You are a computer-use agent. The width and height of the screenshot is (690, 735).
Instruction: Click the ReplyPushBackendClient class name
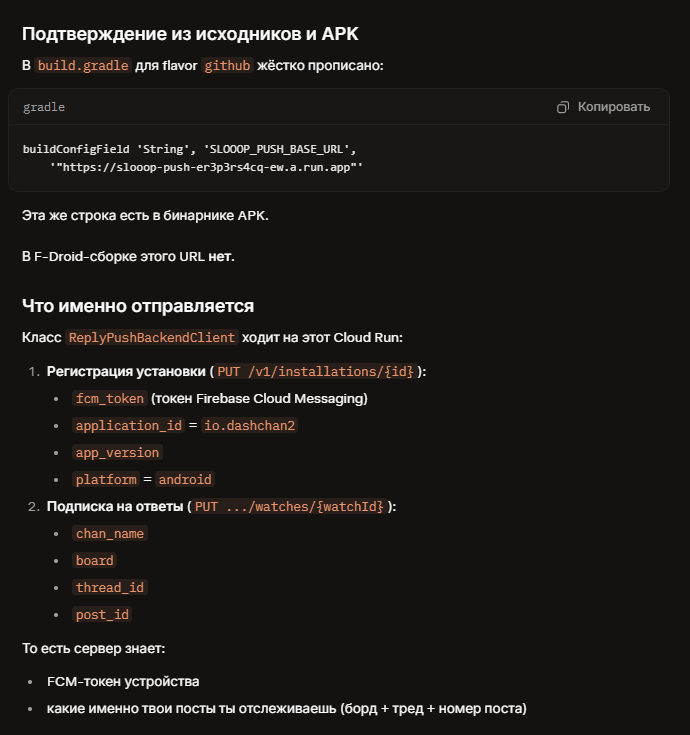pyautogui.click(x=152, y=338)
